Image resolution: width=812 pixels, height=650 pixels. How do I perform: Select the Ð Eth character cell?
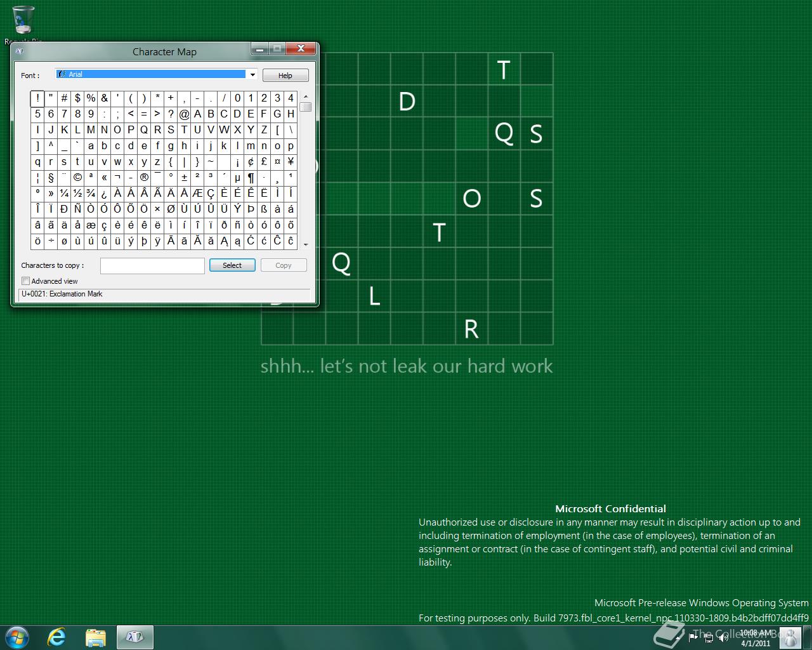(x=64, y=209)
